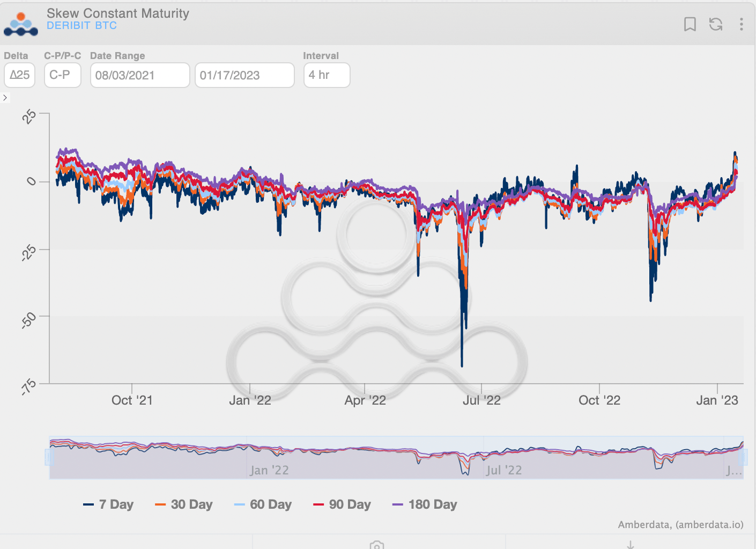Open the three-dot chart options menu
Screen dimensions: 756x549
pos(742,24)
